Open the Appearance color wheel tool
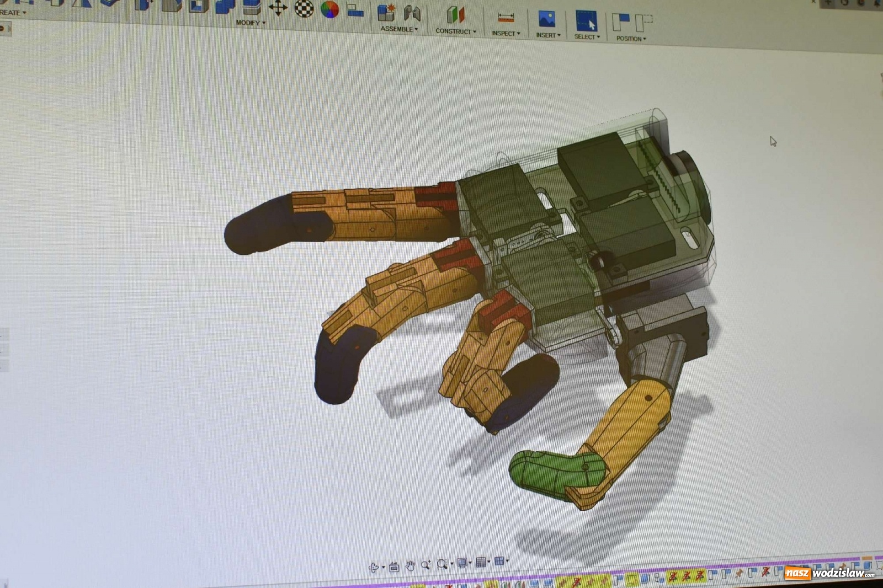The image size is (883, 588). [329, 9]
